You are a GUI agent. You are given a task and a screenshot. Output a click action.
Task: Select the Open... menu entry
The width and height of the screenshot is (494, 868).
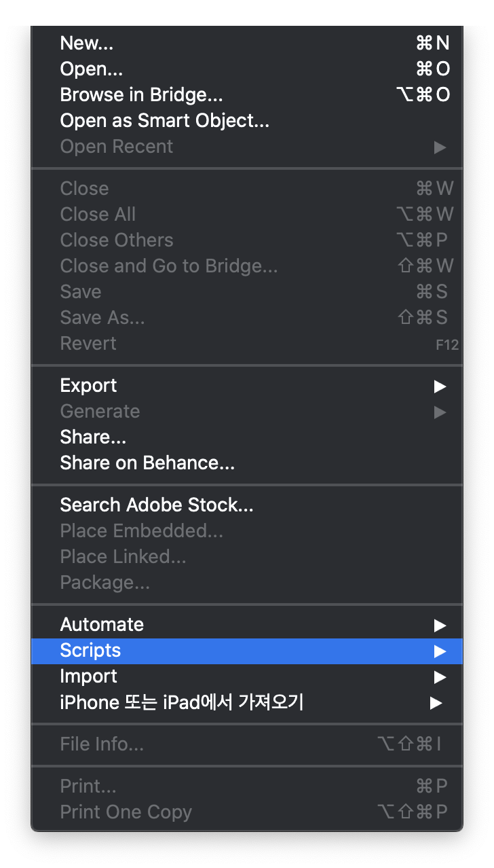pos(92,69)
